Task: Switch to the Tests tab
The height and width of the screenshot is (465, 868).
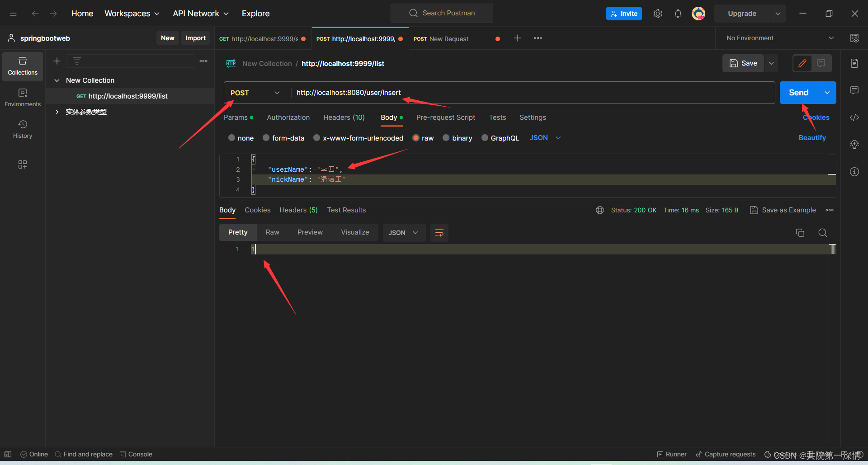Action: (497, 117)
